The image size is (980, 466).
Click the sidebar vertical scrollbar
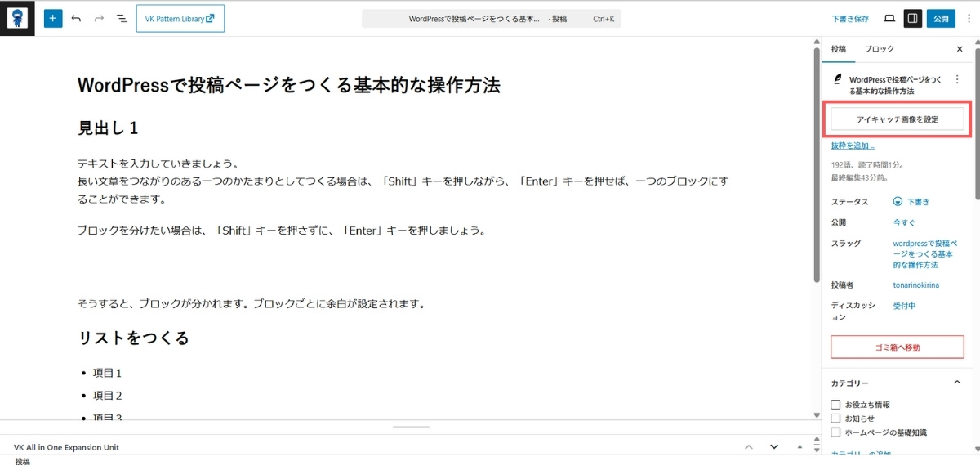point(976,123)
